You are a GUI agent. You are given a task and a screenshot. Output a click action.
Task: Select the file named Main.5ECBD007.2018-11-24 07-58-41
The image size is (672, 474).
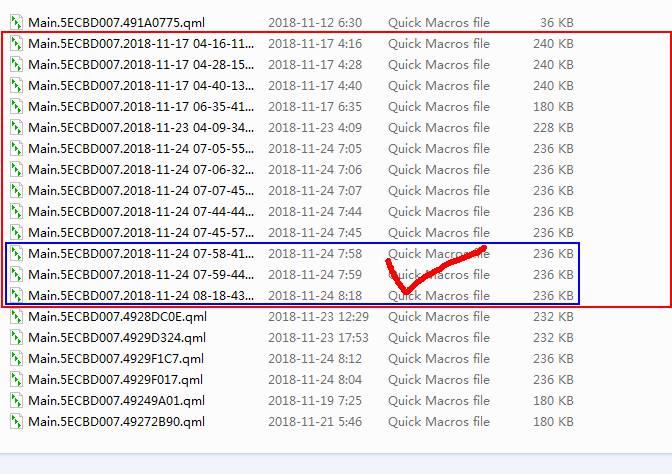click(x=140, y=253)
